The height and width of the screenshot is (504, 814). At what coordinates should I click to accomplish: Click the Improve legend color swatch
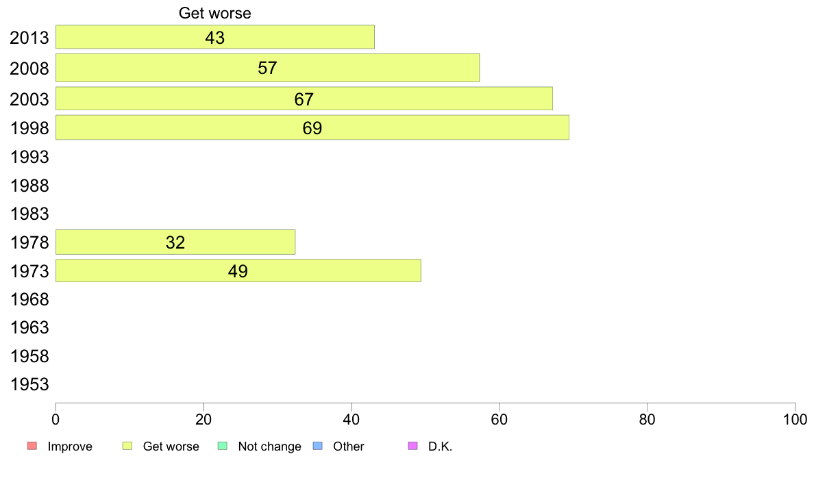pyautogui.click(x=32, y=446)
